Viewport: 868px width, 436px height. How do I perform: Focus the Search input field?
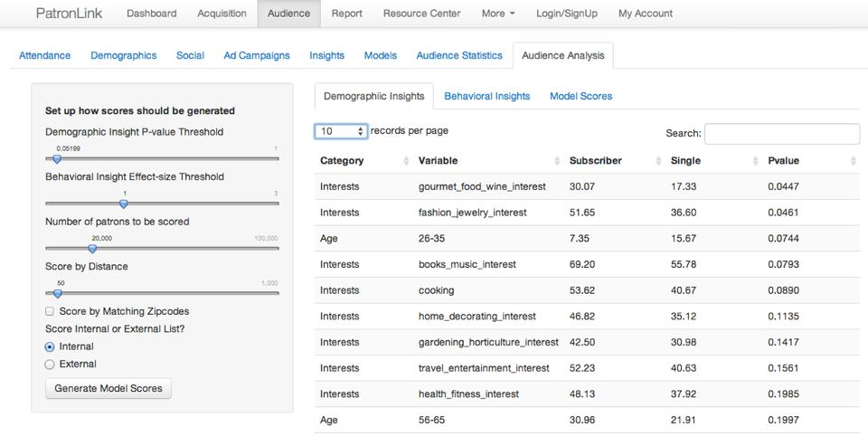[x=781, y=134]
